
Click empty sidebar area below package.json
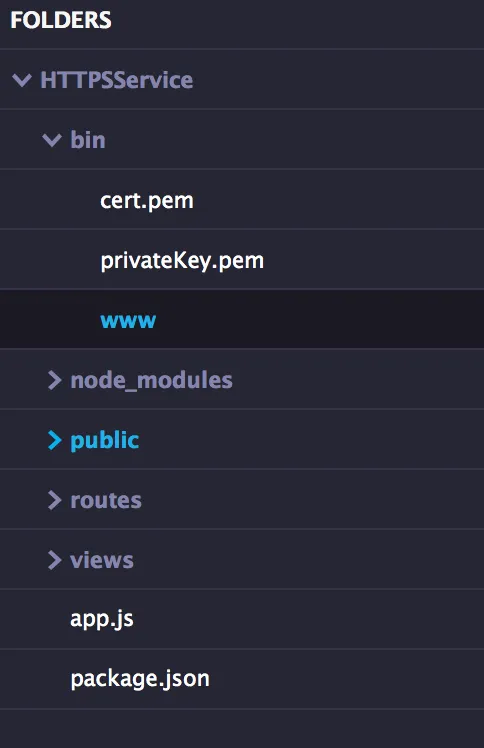[x=242, y=728]
